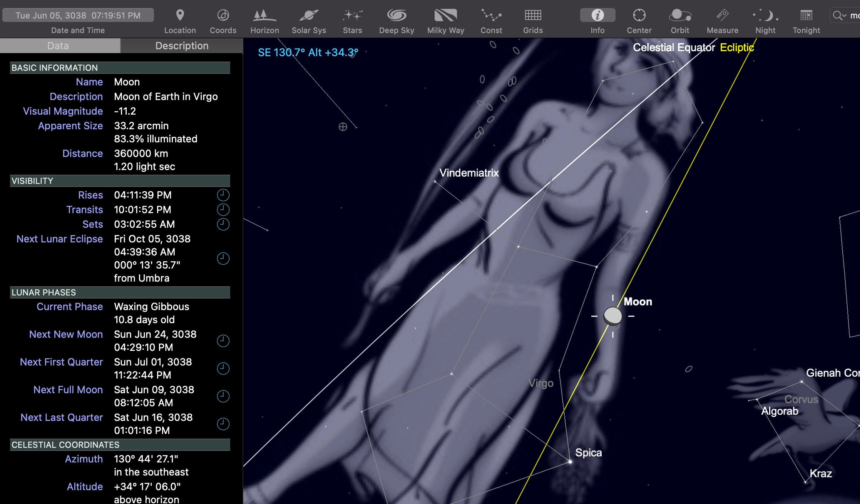Set time to moonset via Sets clock
This screenshot has width=860, height=504.
click(x=223, y=224)
